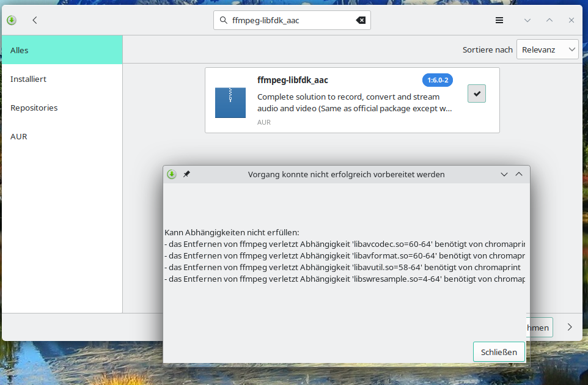Click the ffmpeg-libfdk_aac package zip icon
The width and height of the screenshot is (588, 385).
coord(230,102)
